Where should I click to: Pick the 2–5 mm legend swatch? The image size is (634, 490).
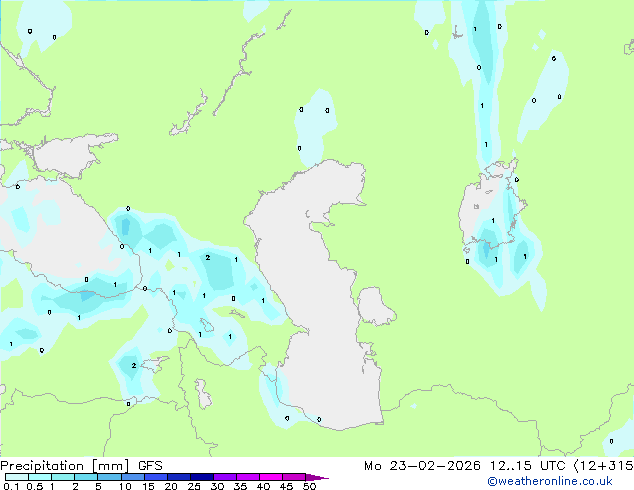click(86, 477)
